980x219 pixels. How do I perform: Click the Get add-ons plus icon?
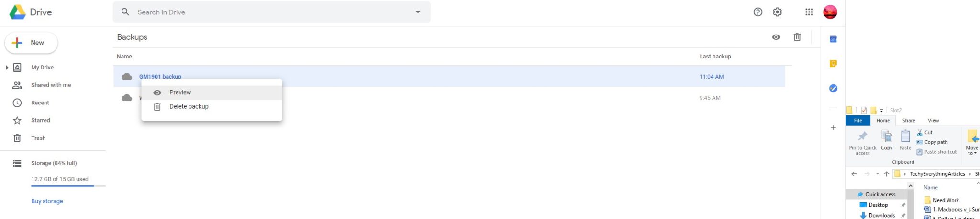point(833,127)
